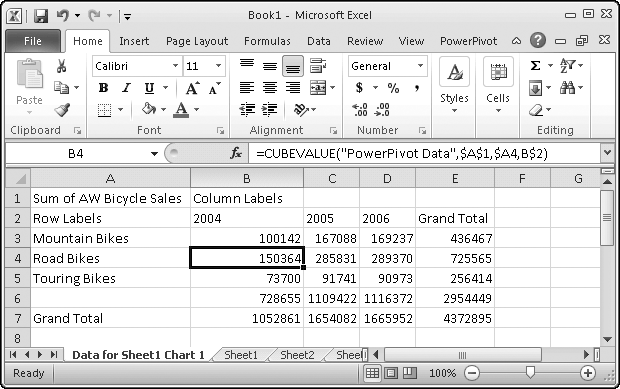Viewport: 620px width, 389px height.
Task: Open Alignment dialog box launcher
Action: pos(334,130)
